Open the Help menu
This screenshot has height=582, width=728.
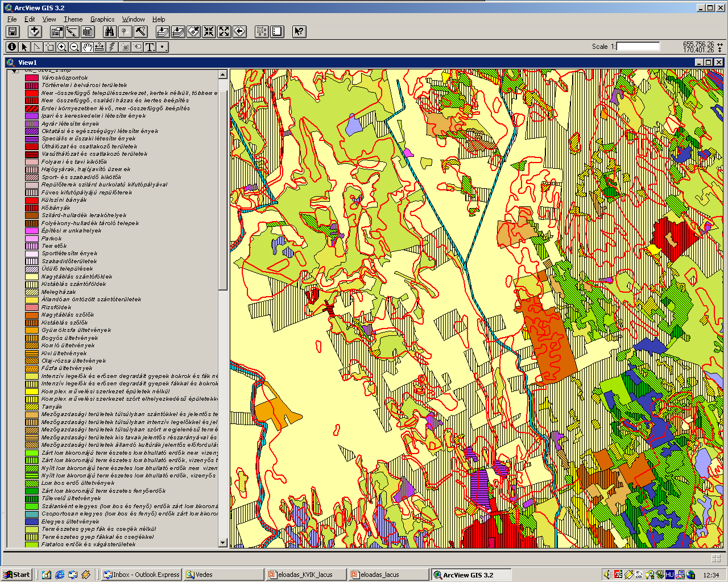click(x=159, y=19)
